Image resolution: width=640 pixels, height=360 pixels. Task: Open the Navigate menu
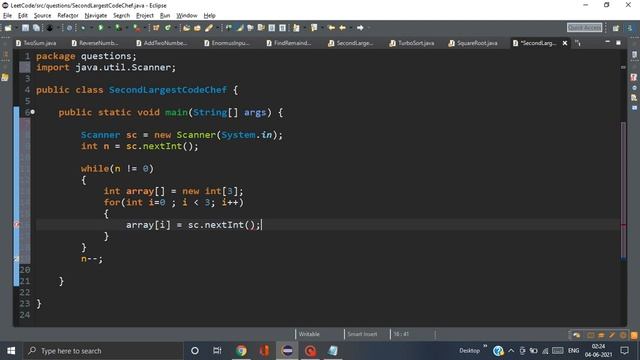click(96, 16)
